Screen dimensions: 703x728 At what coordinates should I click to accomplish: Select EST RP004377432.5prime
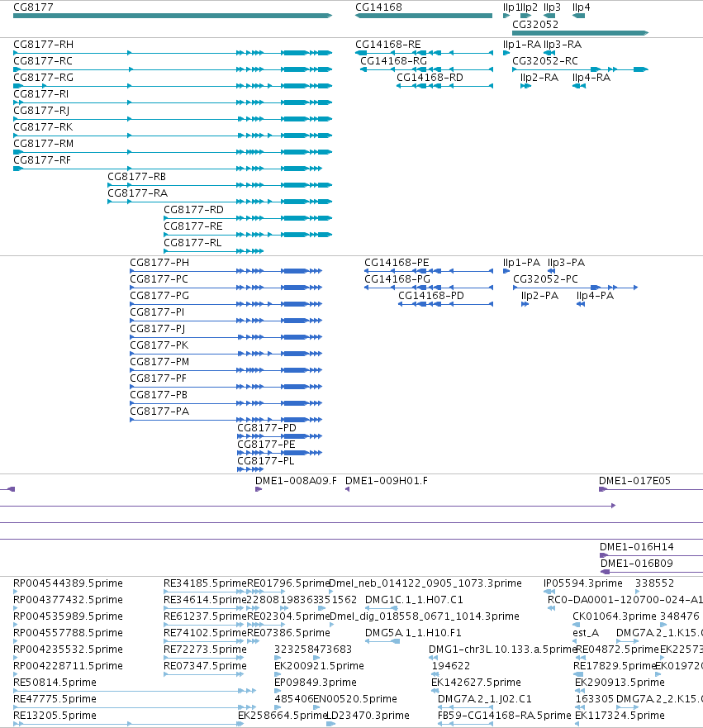[x=68, y=600]
